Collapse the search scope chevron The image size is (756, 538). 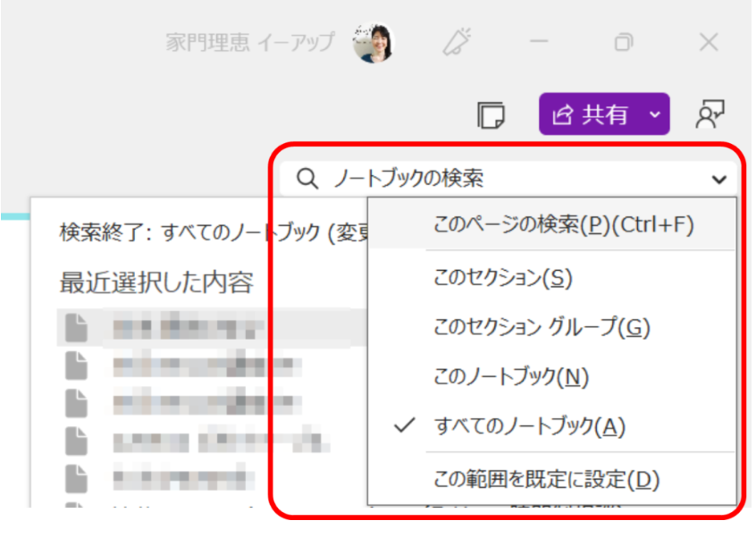(x=719, y=180)
